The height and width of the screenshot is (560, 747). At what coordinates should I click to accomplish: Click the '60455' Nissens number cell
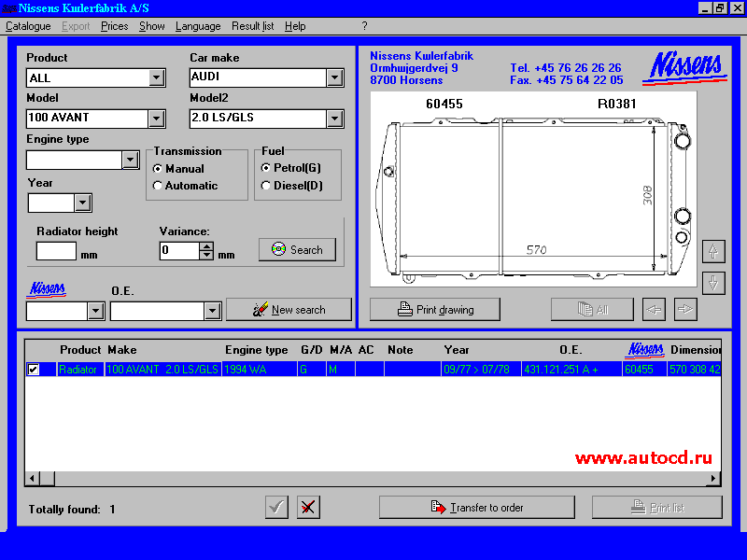click(x=644, y=369)
